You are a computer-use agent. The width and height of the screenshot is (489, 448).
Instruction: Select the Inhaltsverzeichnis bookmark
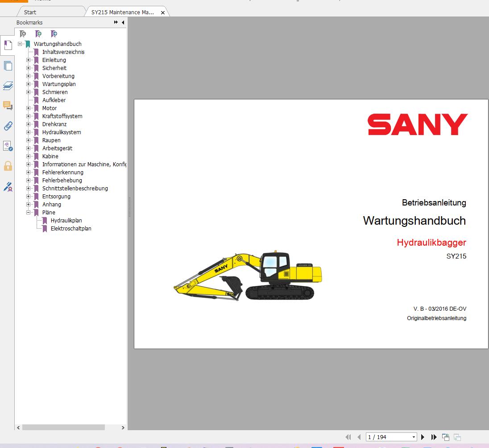[x=63, y=52]
